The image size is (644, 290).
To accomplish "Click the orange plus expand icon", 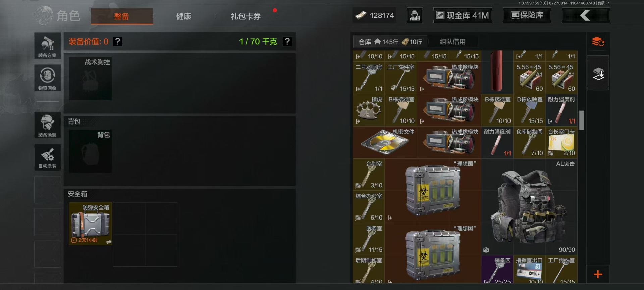I will point(598,274).
